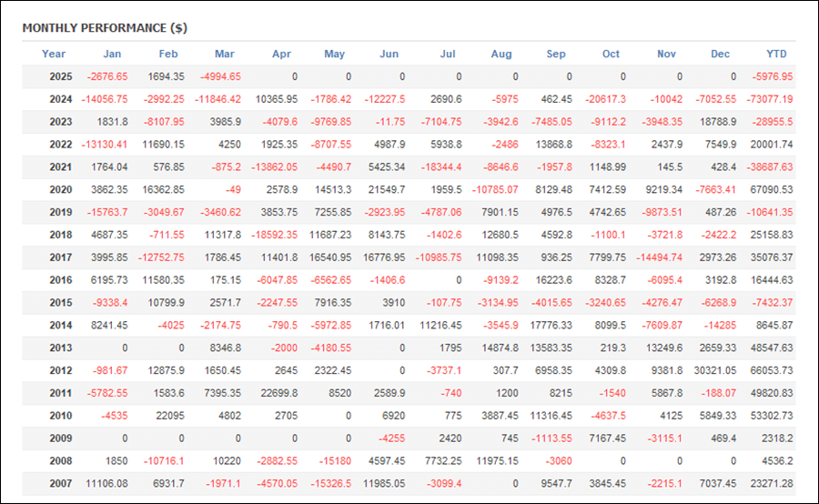Image resolution: width=819 pixels, height=504 pixels.
Task: Click the 2010 February value 22095
Action: [170, 416]
